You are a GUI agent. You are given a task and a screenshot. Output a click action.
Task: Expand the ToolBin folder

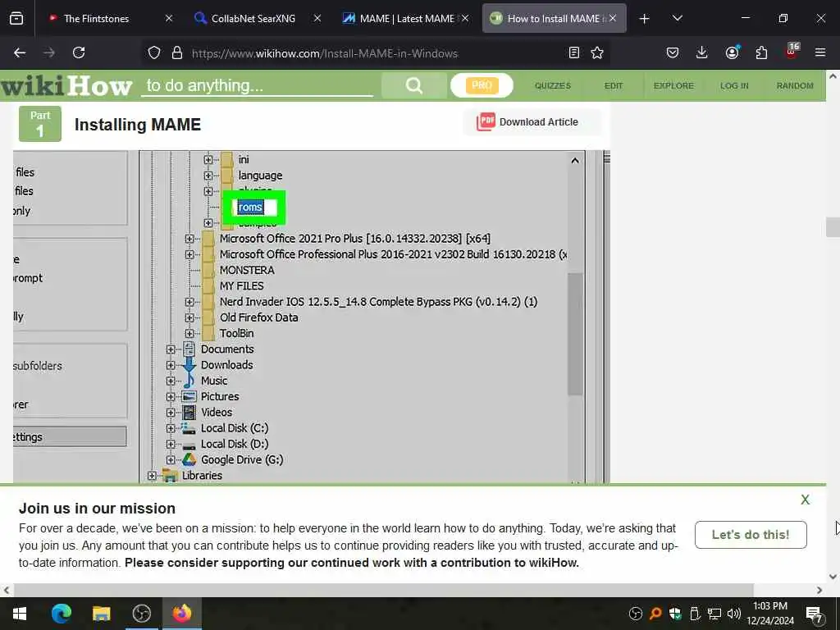click(189, 333)
